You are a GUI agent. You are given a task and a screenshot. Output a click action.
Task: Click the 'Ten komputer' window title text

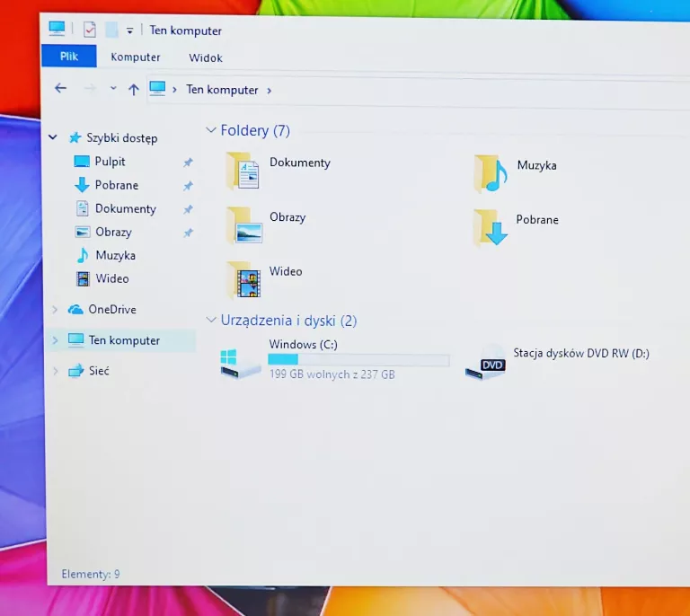(186, 31)
